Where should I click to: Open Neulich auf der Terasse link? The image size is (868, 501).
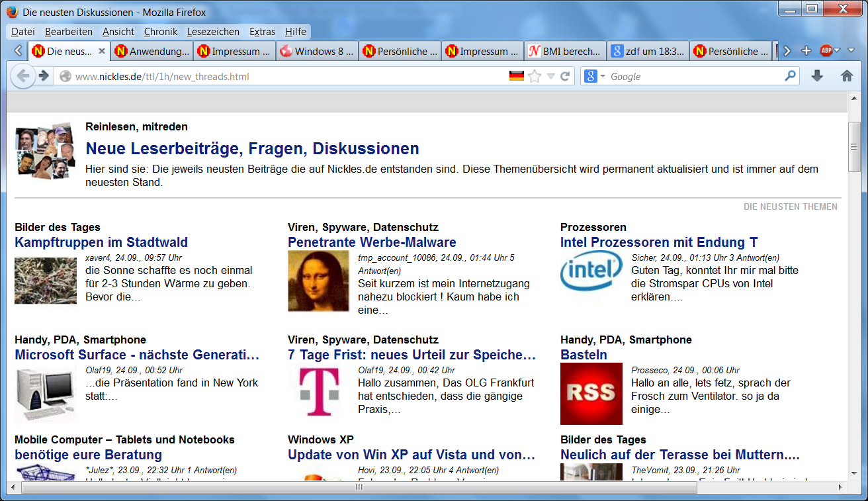click(680, 455)
